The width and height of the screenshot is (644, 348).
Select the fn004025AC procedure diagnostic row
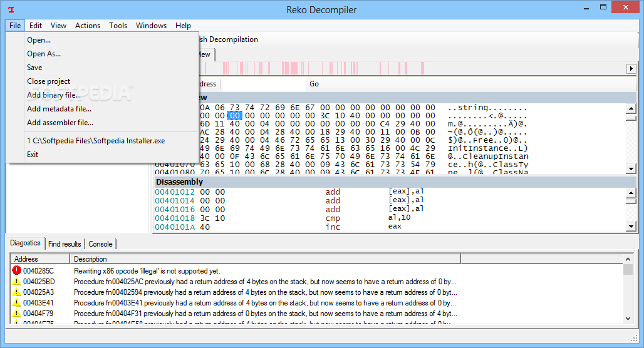coord(316,282)
